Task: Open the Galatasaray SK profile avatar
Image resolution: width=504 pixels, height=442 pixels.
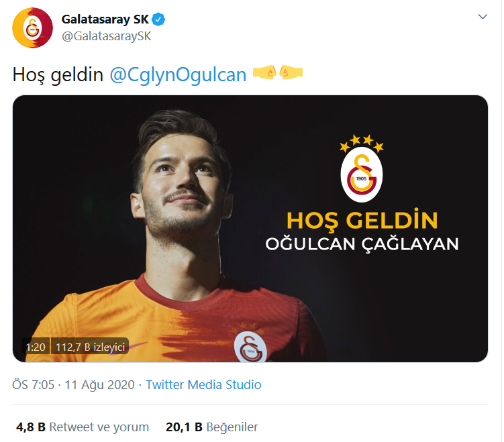Action: pos(32,28)
